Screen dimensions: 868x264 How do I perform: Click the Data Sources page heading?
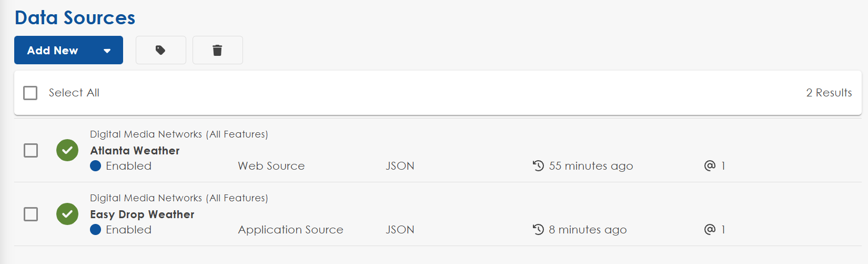tap(75, 18)
